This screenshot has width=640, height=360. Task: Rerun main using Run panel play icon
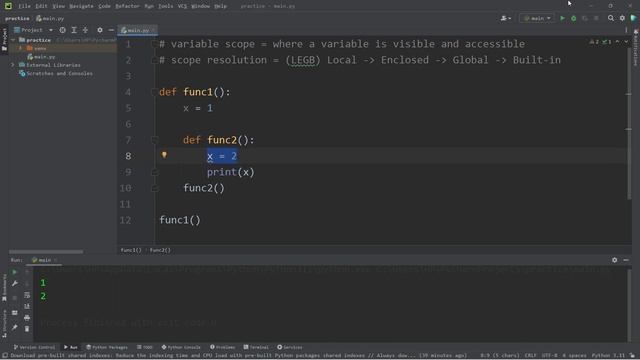(15, 272)
